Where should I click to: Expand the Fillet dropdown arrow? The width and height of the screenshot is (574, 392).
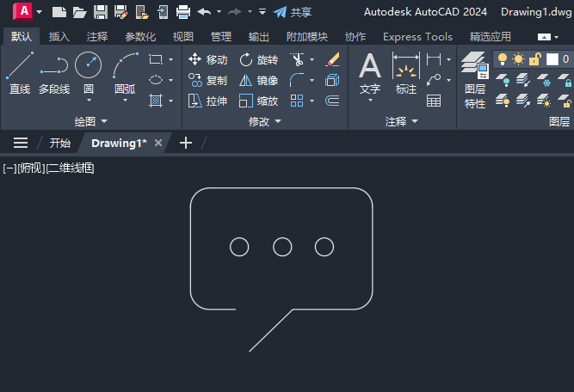pyautogui.click(x=312, y=80)
